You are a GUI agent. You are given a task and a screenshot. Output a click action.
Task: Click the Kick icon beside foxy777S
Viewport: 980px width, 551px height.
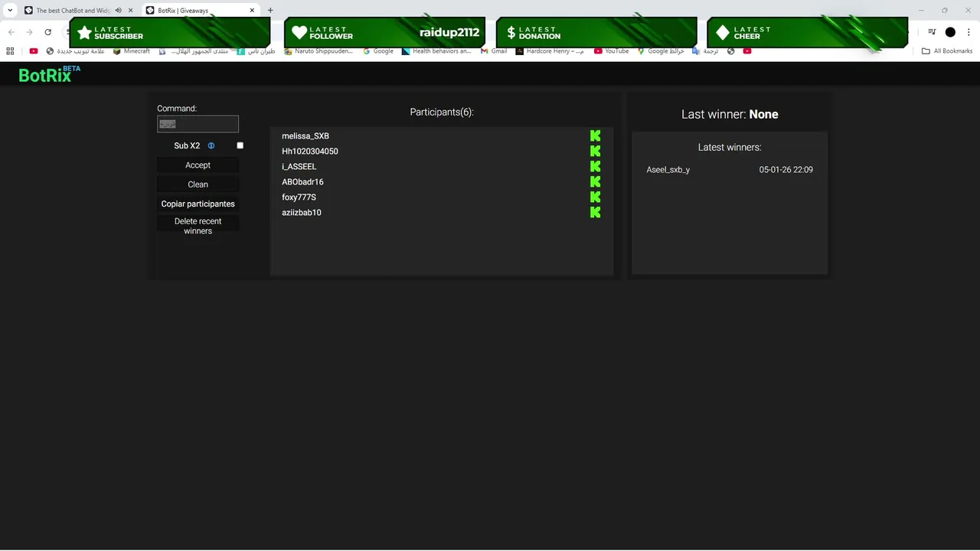pos(595,197)
